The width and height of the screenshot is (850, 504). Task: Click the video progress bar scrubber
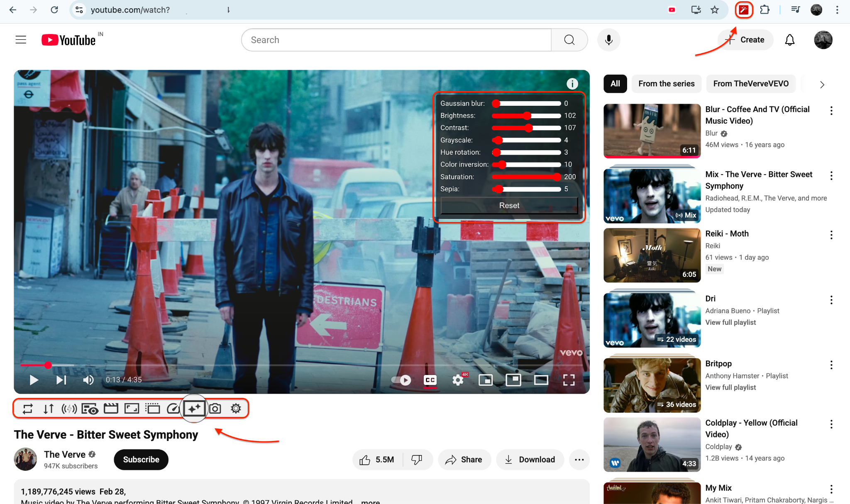pos(48,365)
